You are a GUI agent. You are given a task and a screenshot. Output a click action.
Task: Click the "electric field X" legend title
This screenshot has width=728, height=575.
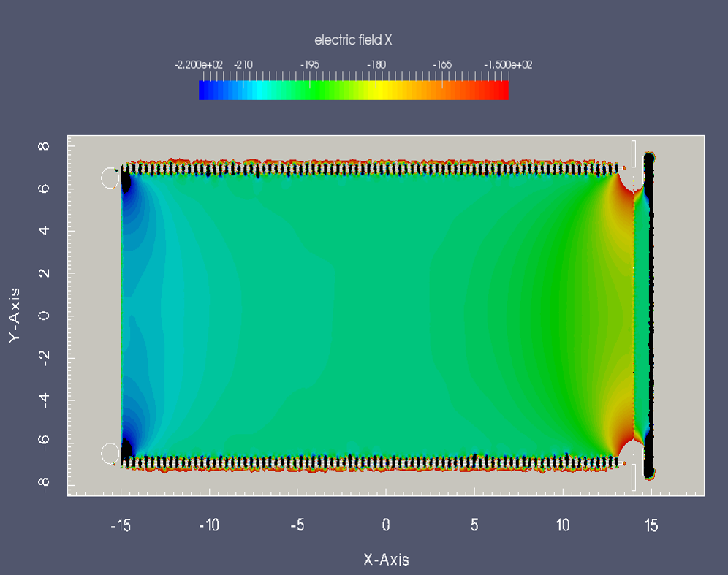point(353,40)
